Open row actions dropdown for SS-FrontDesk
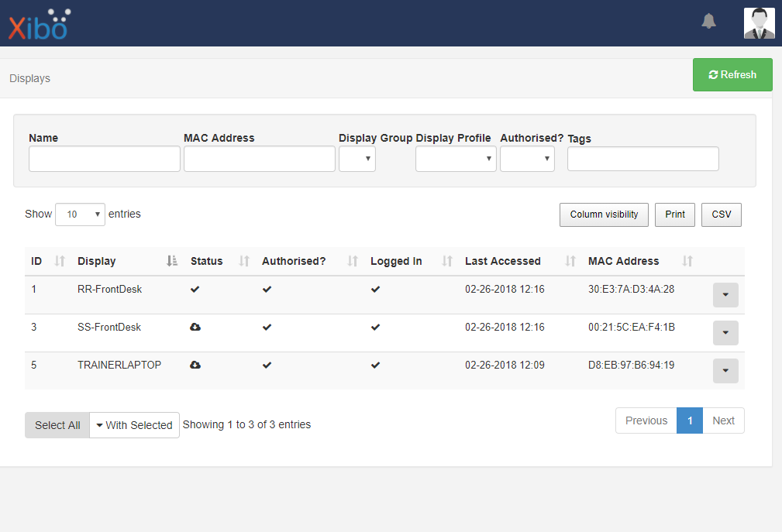 coord(725,333)
